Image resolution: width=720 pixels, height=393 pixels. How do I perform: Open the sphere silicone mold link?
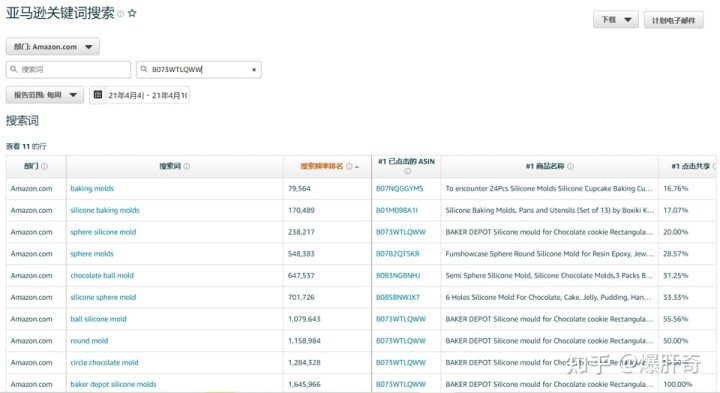pos(103,232)
